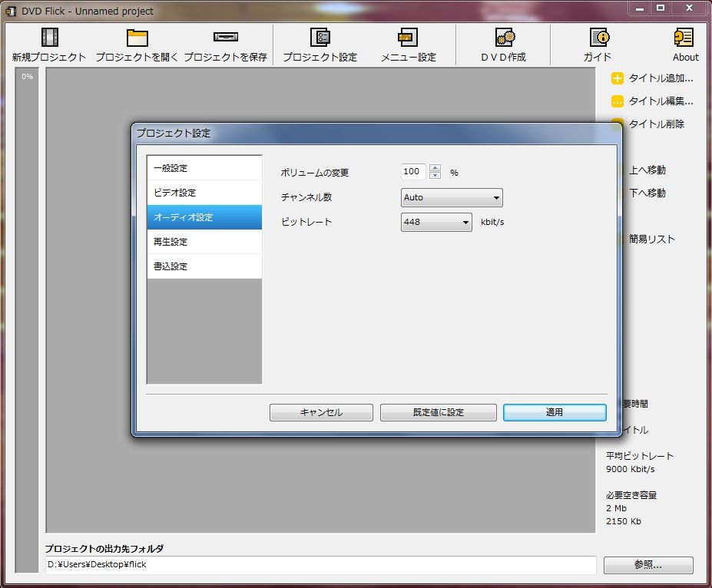The height and width of the screenshot is (588, 712).
Task: Click 上へ移動 in side panel
Action: [x=647, y=170]
